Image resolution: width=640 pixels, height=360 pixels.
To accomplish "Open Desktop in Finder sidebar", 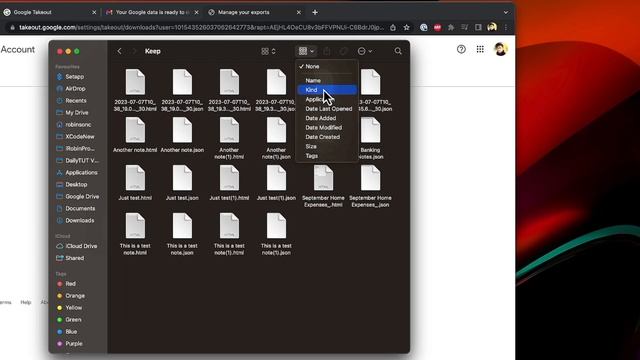I will point(76,184).
